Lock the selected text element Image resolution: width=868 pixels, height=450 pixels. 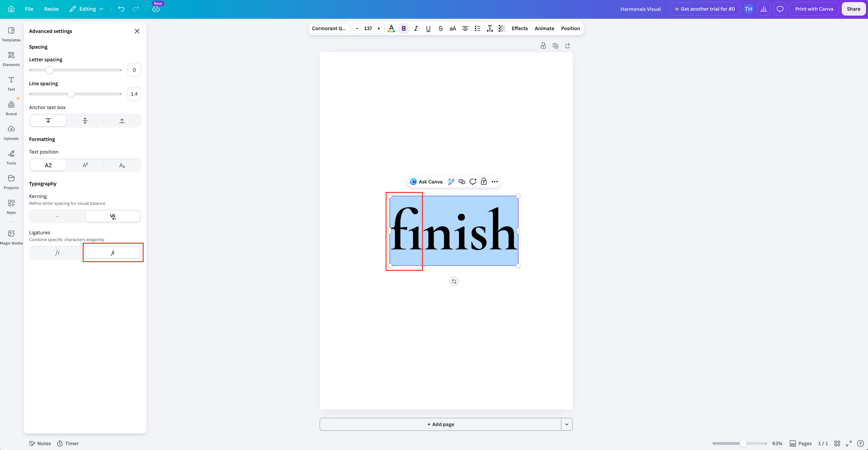click(484, 182)
